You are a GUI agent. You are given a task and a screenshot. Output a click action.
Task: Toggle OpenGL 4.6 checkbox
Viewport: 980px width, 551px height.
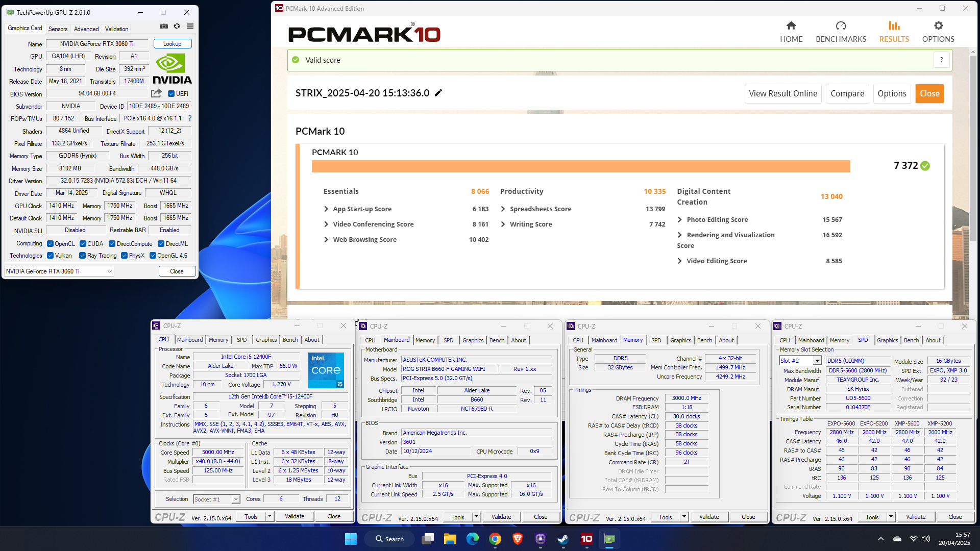[153, 256]
